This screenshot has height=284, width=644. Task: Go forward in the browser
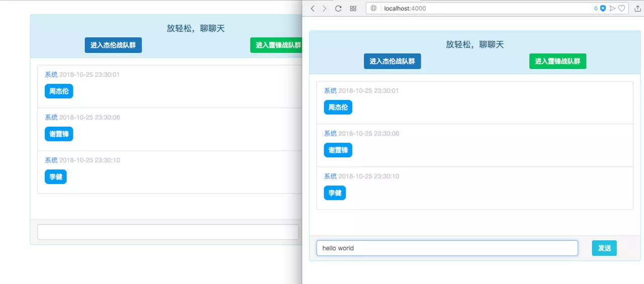tap(325, 9)
